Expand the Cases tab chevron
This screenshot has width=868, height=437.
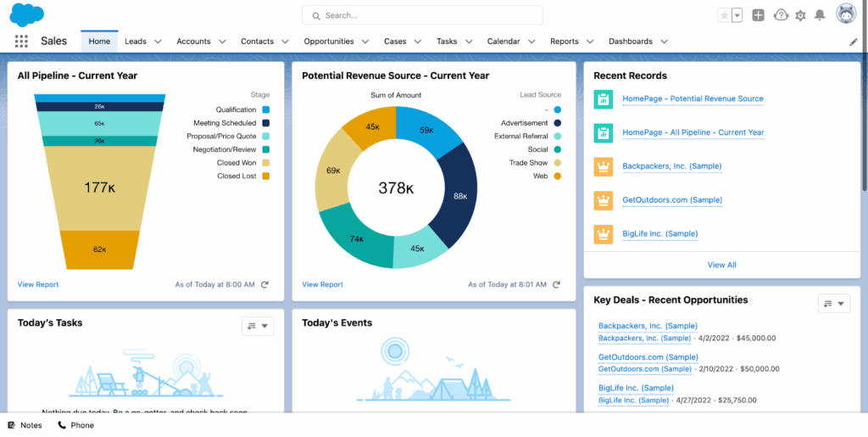(417, 42)
